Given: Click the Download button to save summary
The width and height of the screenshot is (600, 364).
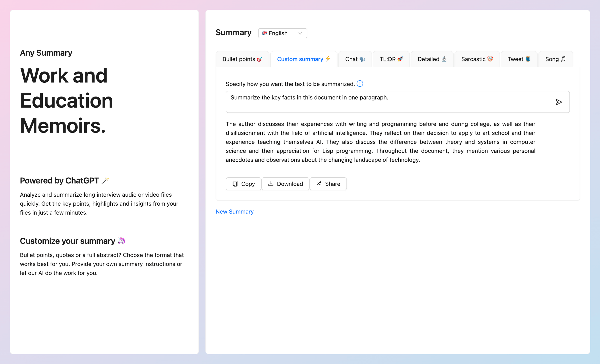Looking at the screenshot, I should 285,184.
